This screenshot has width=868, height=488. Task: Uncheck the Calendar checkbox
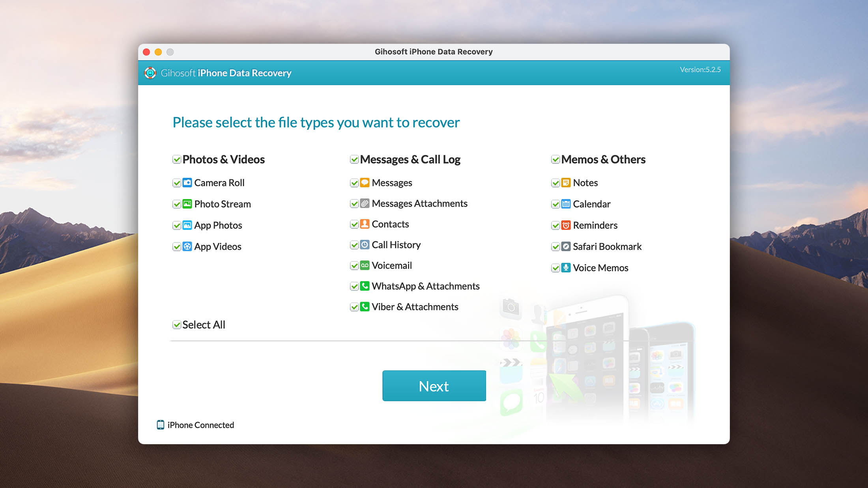(x=556, y=204)
